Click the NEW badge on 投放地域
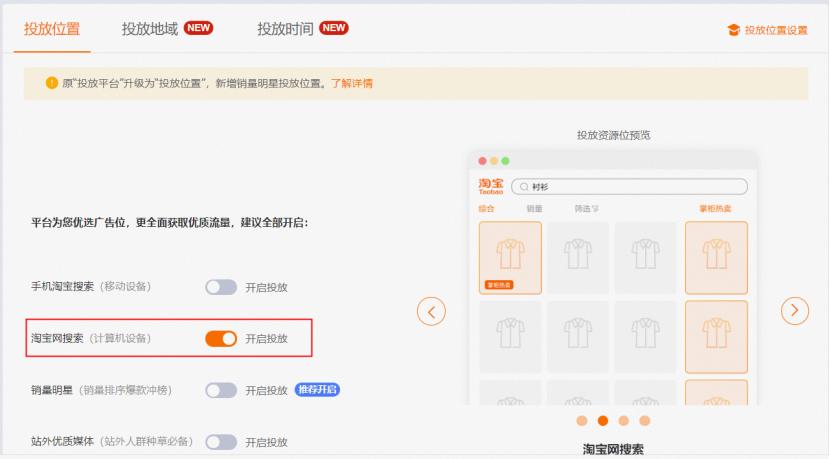Image resolution: width=830 pixels, height=459 pixels. pos(199,28)
